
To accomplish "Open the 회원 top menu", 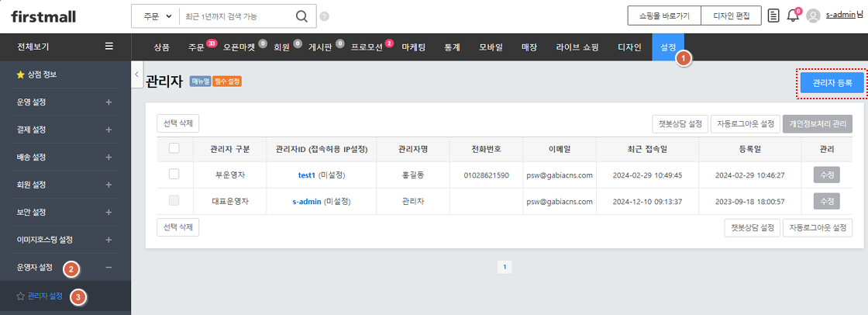I will tap(282, 47).
